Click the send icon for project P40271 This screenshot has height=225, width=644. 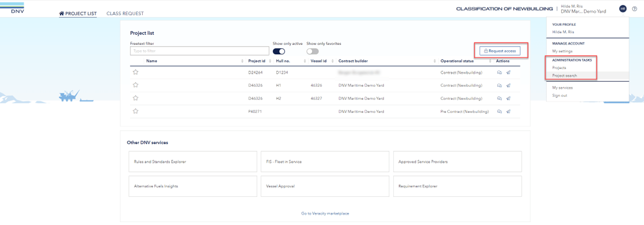508,111
